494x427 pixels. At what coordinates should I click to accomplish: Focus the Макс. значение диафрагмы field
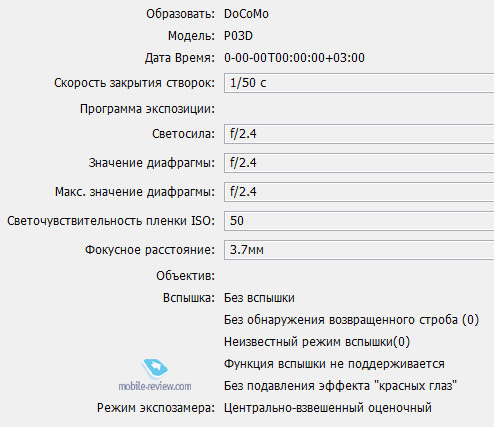[359, 192]
